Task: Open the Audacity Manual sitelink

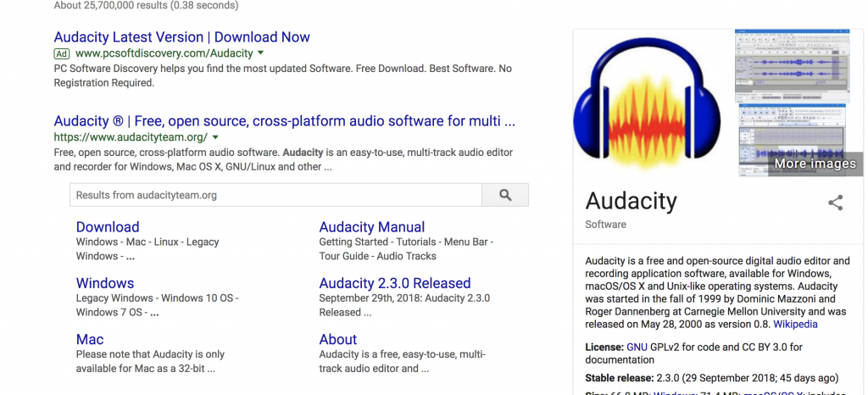Action: pos(372,227)
